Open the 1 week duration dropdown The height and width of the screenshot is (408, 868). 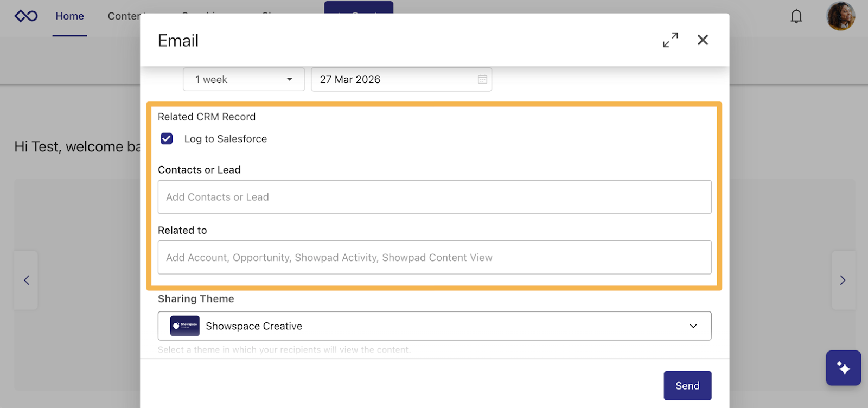pos(244,79)
